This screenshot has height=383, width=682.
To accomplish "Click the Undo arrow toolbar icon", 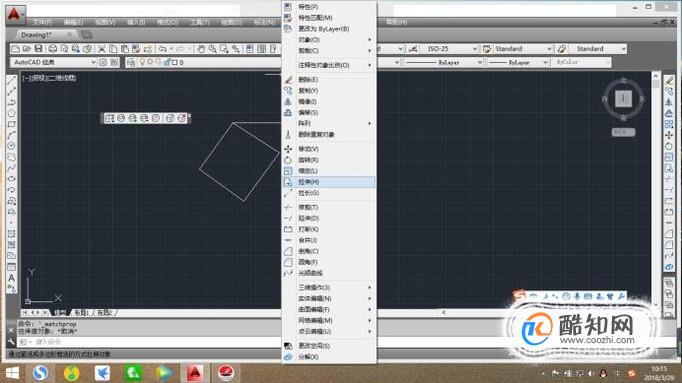I will 163,49.
